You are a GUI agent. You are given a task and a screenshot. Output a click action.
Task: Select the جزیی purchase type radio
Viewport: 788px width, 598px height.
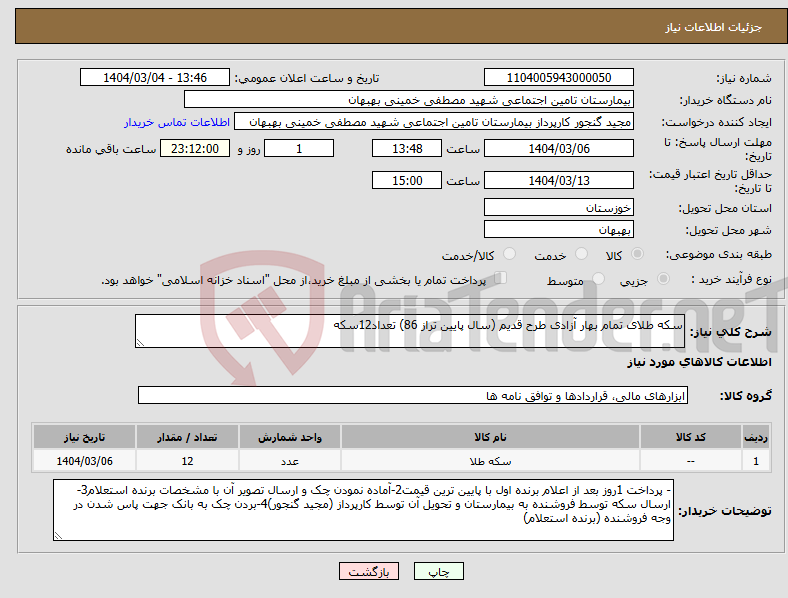[x=663, y=278]
